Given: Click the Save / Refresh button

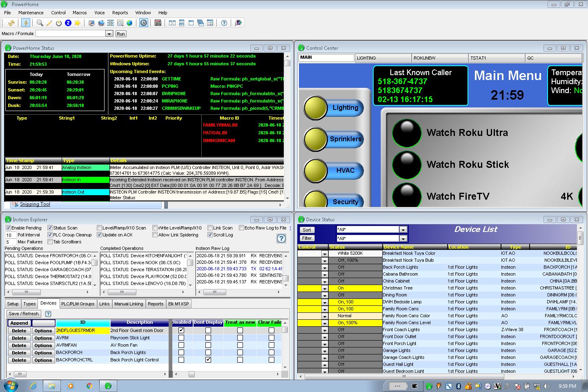Looking at the screenshot, I should [x=24, y=314].
